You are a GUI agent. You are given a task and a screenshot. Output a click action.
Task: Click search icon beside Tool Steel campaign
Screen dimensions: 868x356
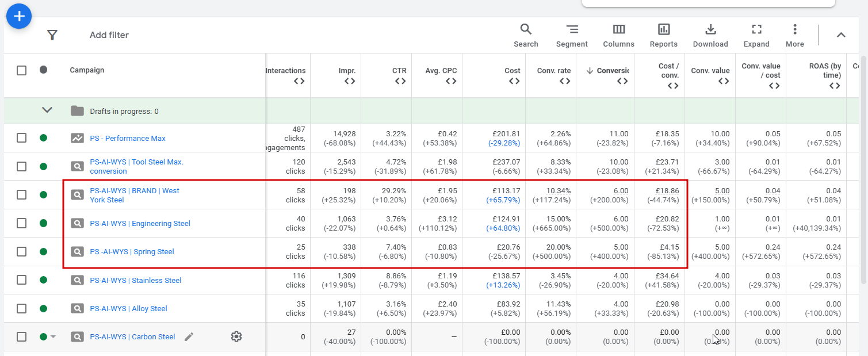[77, 166]
